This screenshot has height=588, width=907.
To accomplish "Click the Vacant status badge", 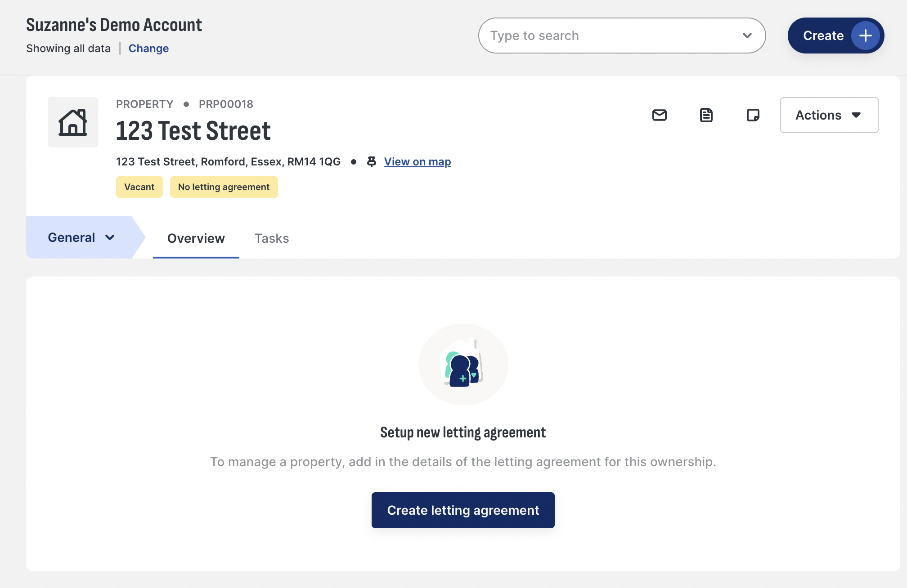I will (x=139, y=187).
